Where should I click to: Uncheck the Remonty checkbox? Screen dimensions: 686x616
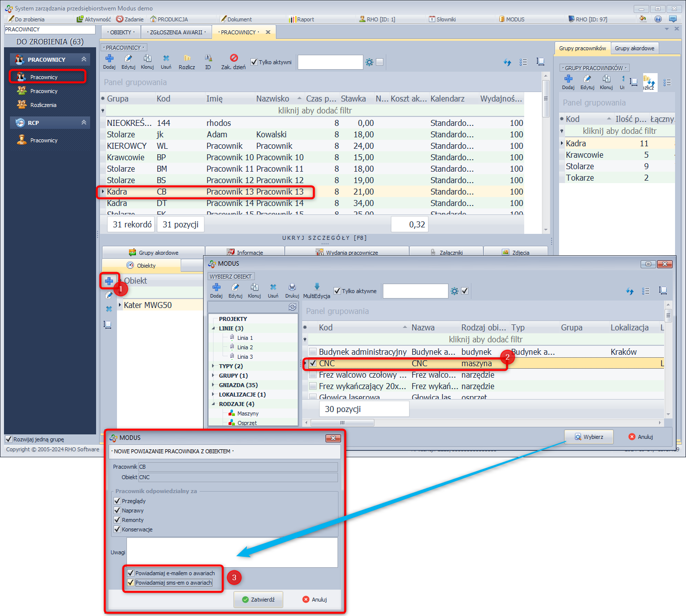[117, 520]
